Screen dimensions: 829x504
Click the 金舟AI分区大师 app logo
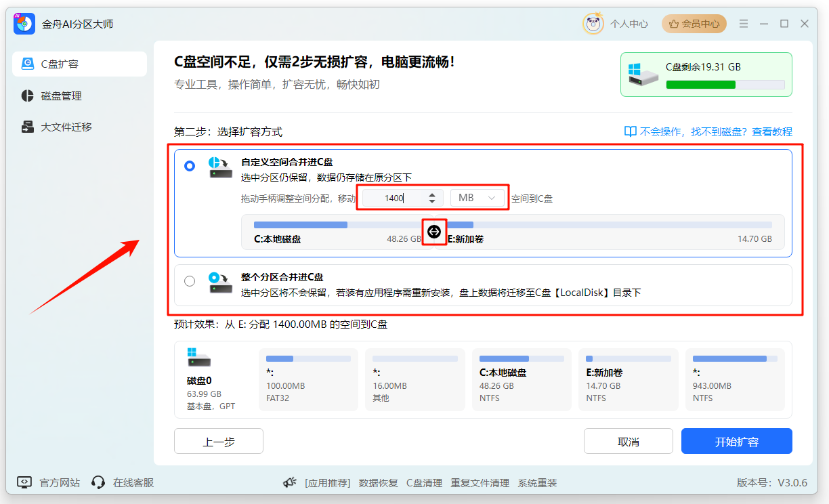click(24, 24)
